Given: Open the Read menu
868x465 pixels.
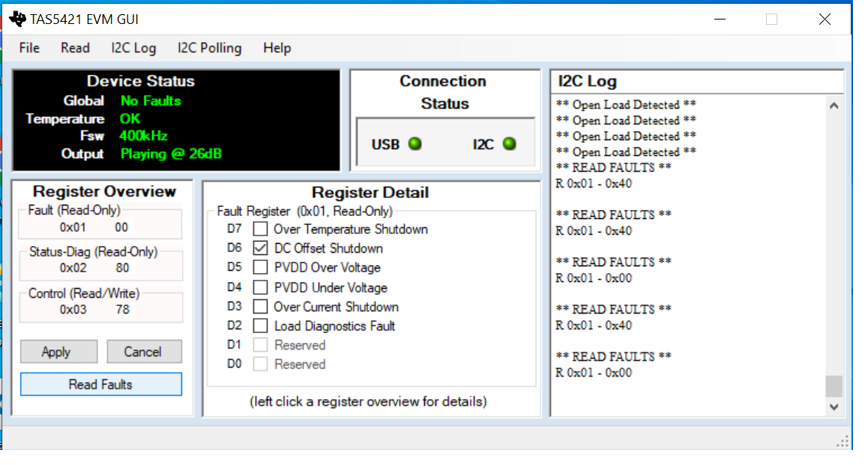Looking at the screenshot, I should (75, 48).
